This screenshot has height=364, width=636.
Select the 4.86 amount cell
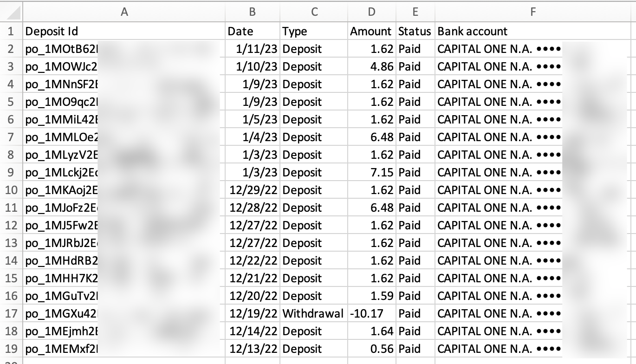382,67
